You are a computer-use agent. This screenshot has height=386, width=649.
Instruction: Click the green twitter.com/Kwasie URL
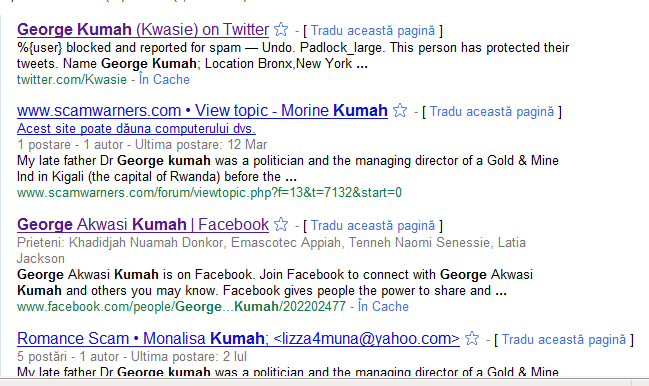coord(72,79)
